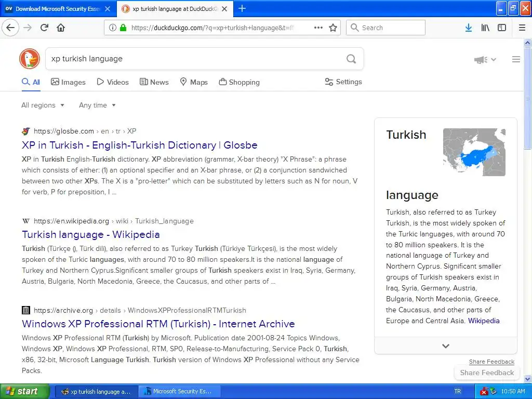Click the Turkey map thumbnail
Image resolution: width=532 pixels, height=399 pixels.
(x=474, y=152)
